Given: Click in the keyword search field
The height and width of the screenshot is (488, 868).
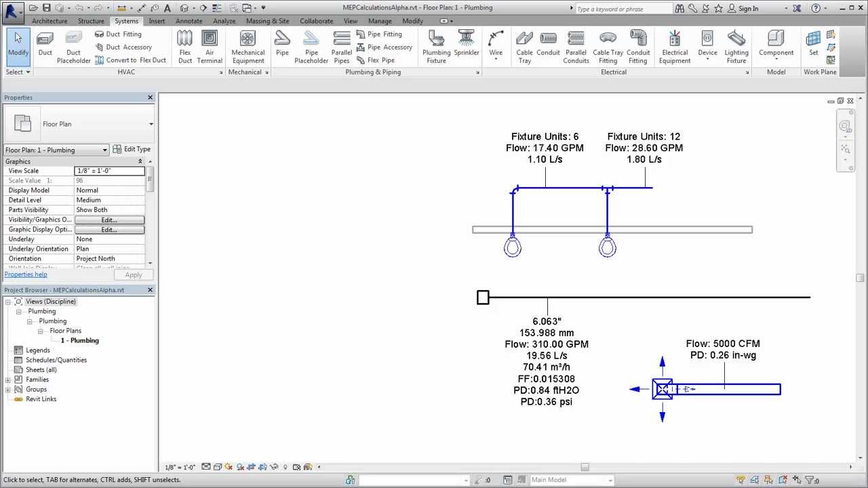Looking at the screenshot, I should [x=623, y=8].
